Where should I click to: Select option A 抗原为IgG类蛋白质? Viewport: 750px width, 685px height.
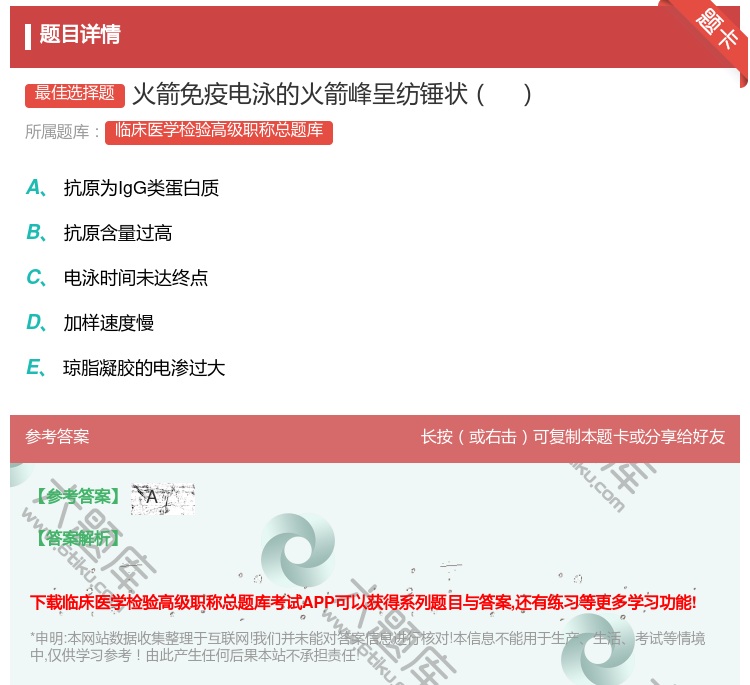(x=122, y=188)
